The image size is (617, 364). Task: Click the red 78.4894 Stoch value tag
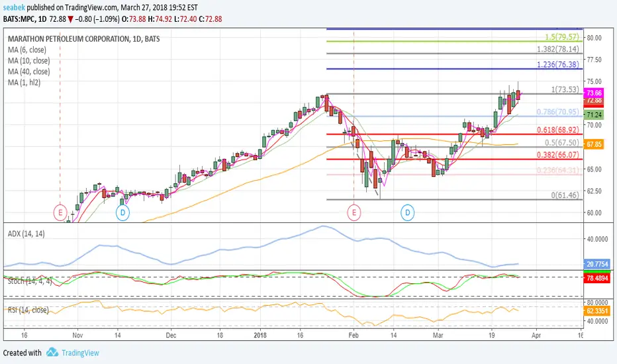point(597,278)
